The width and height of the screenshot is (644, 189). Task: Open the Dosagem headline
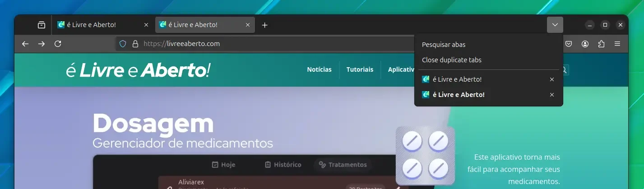coord(153,124)
